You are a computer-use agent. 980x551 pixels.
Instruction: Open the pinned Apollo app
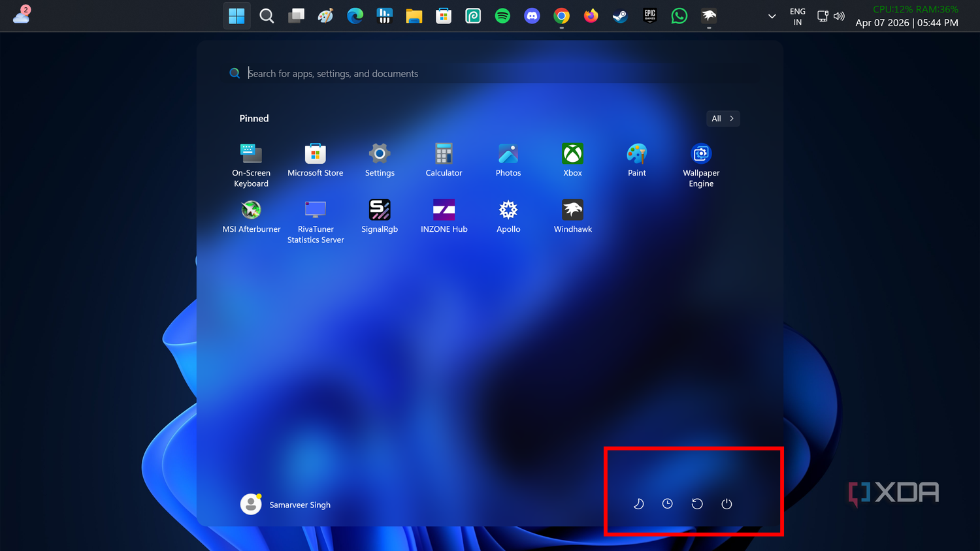(x=508, y=217)
